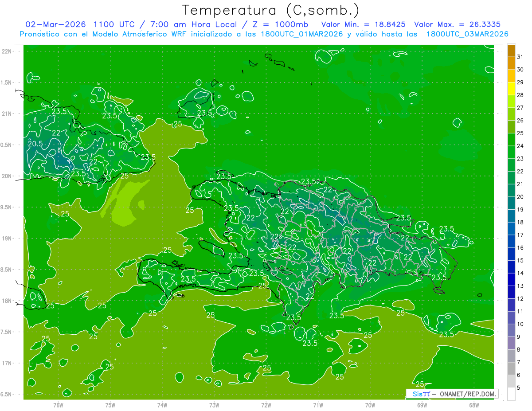Click the legend scale value "12"
The image size is (532, 411).
click(520, 298)
